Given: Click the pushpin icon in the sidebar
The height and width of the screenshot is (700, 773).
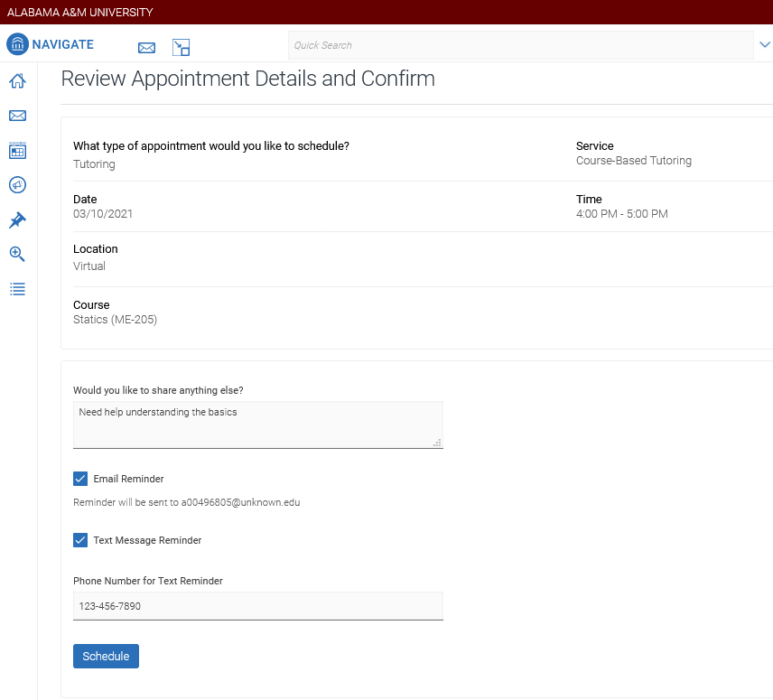Looking at the screenshot, I should pos(17,220).
